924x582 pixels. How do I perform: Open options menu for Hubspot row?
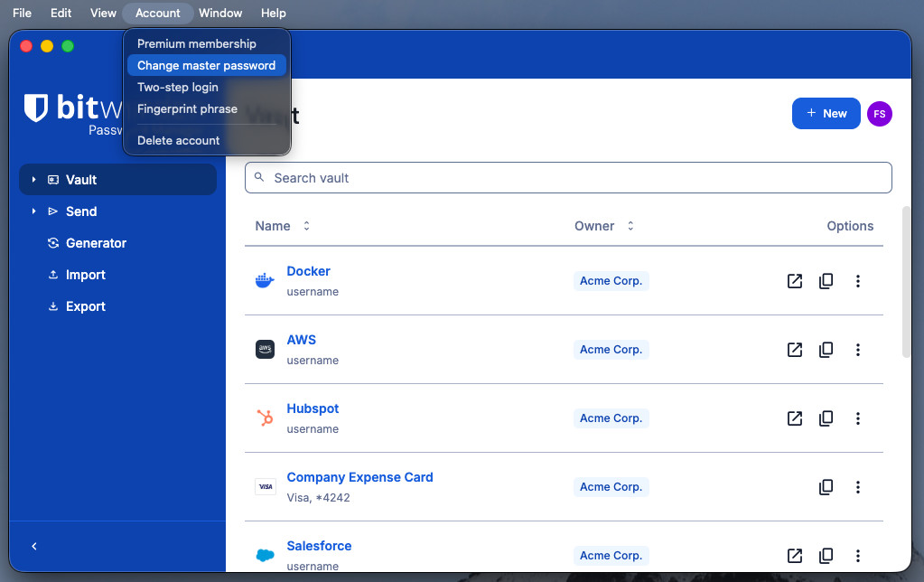click(858, 418)
